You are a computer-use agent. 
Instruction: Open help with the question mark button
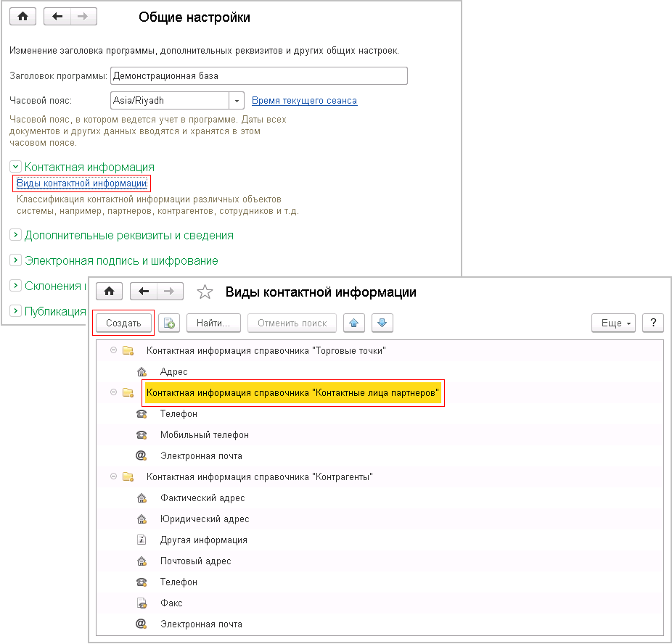(653, 323)
